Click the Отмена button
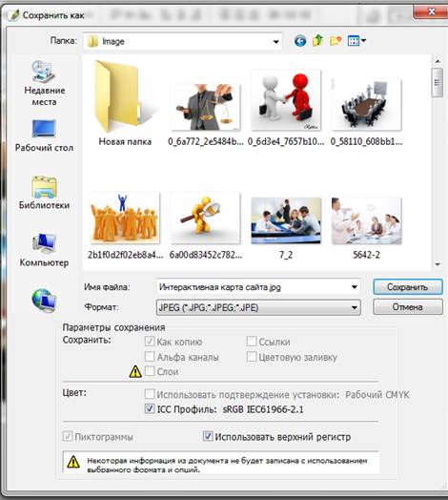 (408, 306)
